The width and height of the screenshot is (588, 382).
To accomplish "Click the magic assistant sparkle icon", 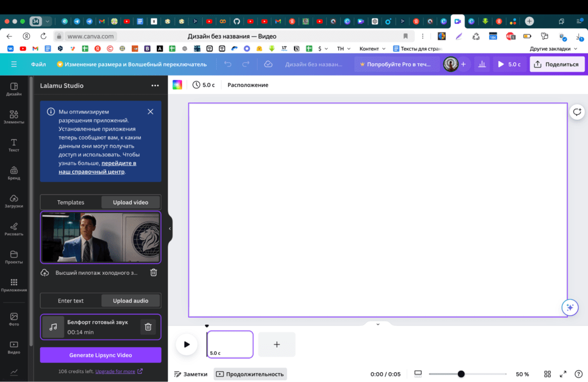I will [x=569, y=307].
